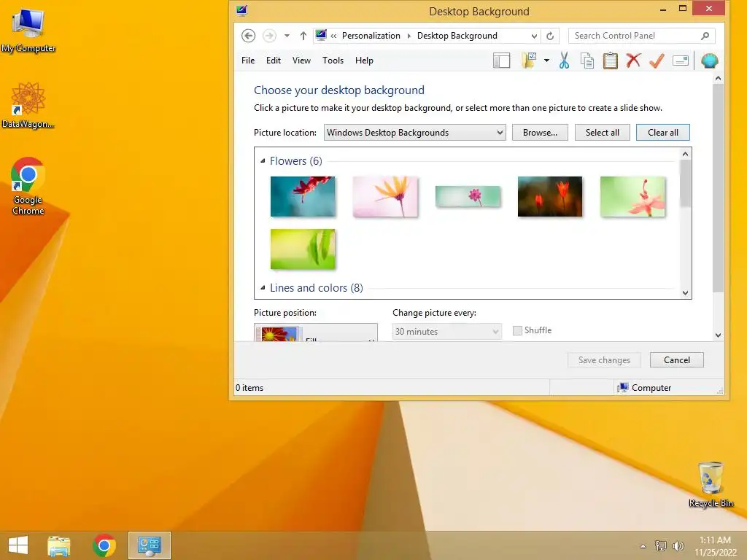Click the control panel icon in address bar

coord(321,35)
